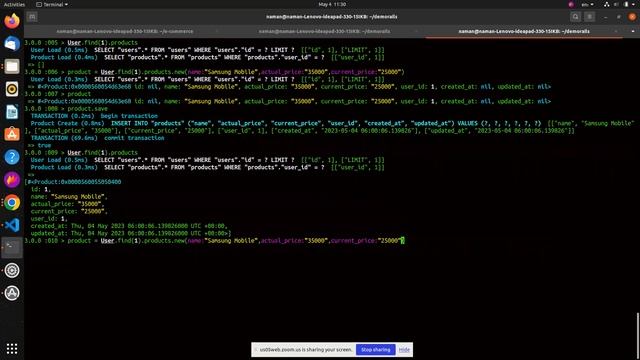Click 'begin transaction' log text
The width and height of the screenshot is (640, 360).
pyautogui.click(x=129, y=116)
